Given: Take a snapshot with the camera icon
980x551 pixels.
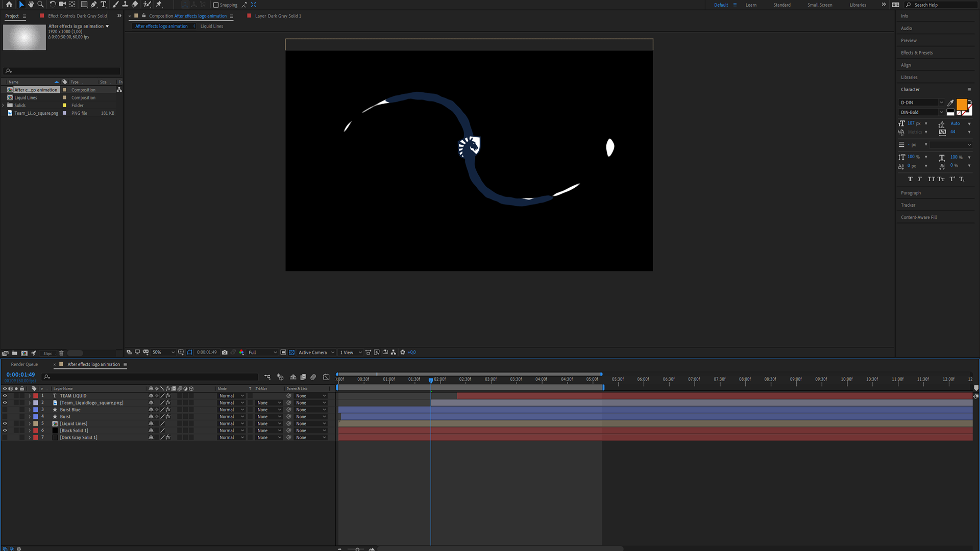Looking at the screenshot, I should pos(225,352).
